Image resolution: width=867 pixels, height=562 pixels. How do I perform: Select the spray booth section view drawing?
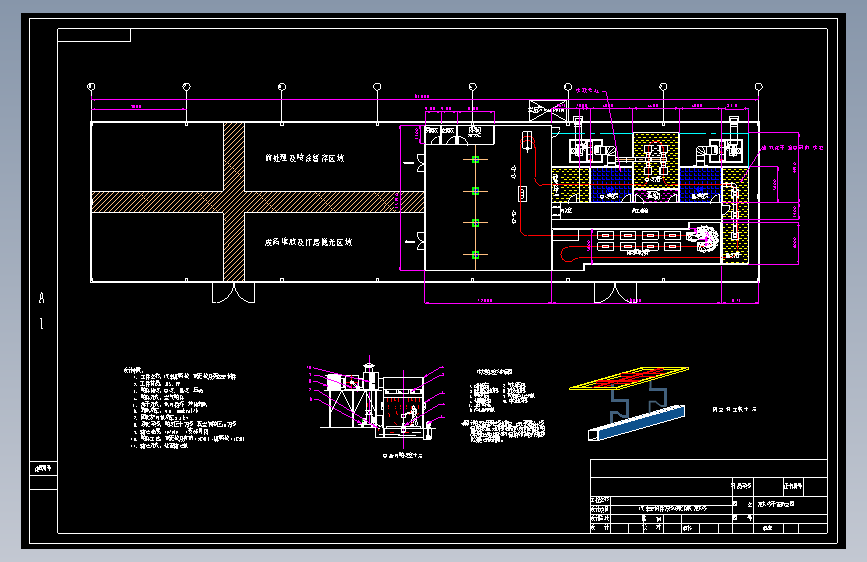click(376, 401)
